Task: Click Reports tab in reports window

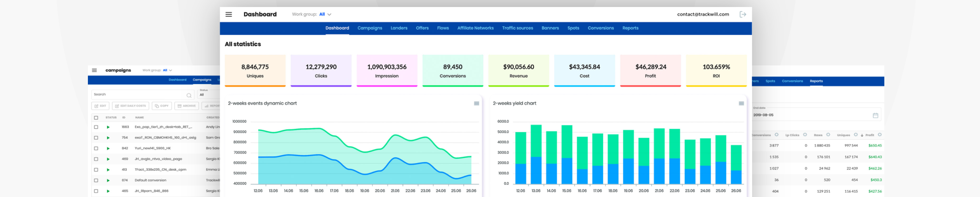Action: pos(816,81)
